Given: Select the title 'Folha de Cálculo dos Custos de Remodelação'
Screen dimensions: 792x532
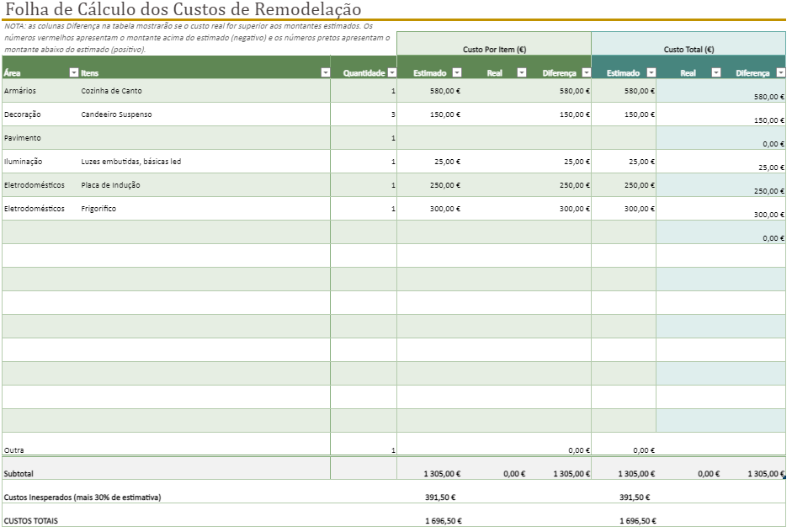Looking at the screenshot, I should [183, 9].
